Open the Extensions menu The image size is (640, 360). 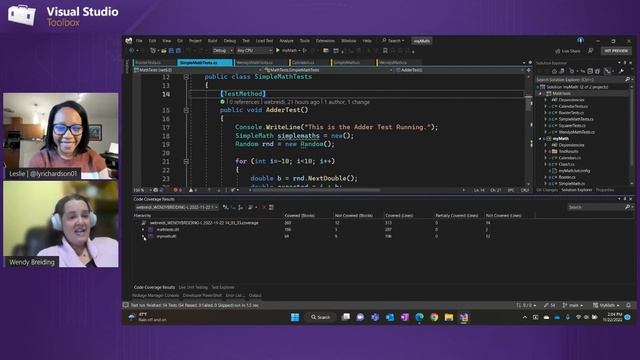pos(325,41)
